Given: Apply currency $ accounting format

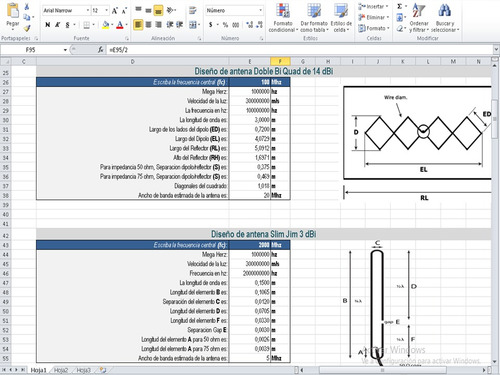Looking at the screenshot, I should [210, 25].
